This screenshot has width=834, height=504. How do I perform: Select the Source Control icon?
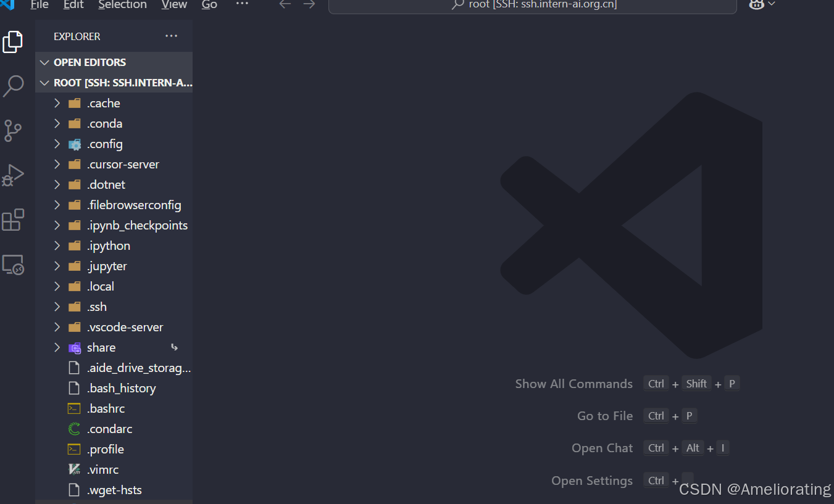pyautogui.click(x=14, y=131)
